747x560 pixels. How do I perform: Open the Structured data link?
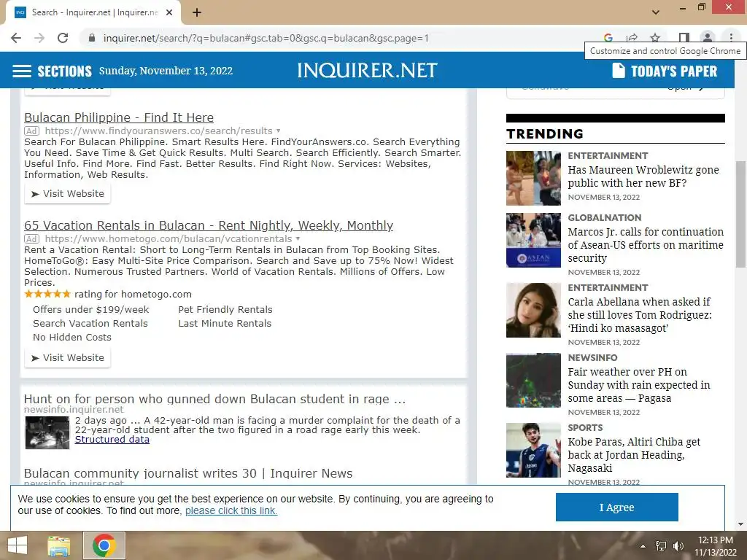click(112, 440)
